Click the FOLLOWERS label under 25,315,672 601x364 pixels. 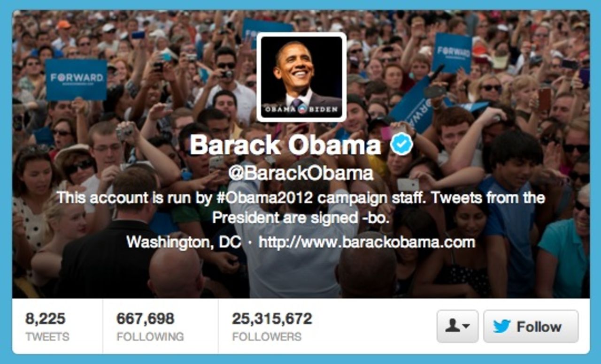pos(267,337)
